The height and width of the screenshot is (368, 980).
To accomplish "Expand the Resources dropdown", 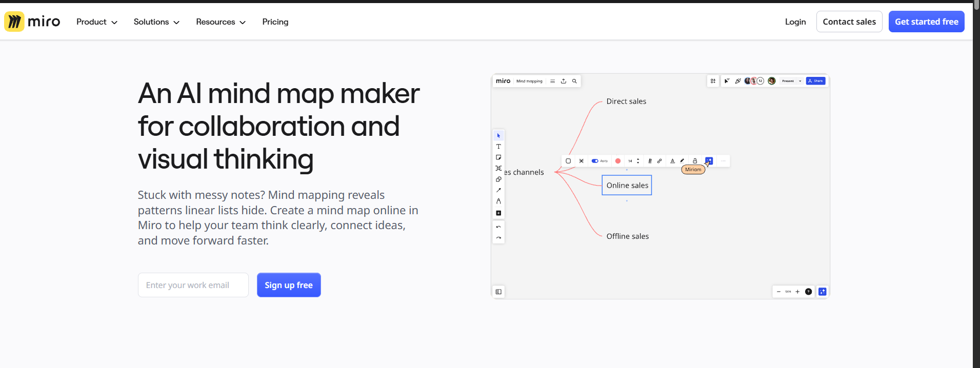I will (221, 22).
